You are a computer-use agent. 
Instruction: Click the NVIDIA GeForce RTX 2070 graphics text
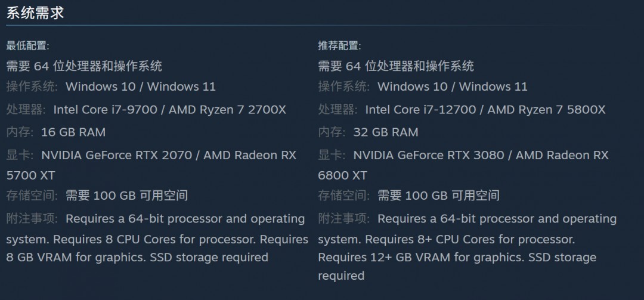click(x=117, y=155)
